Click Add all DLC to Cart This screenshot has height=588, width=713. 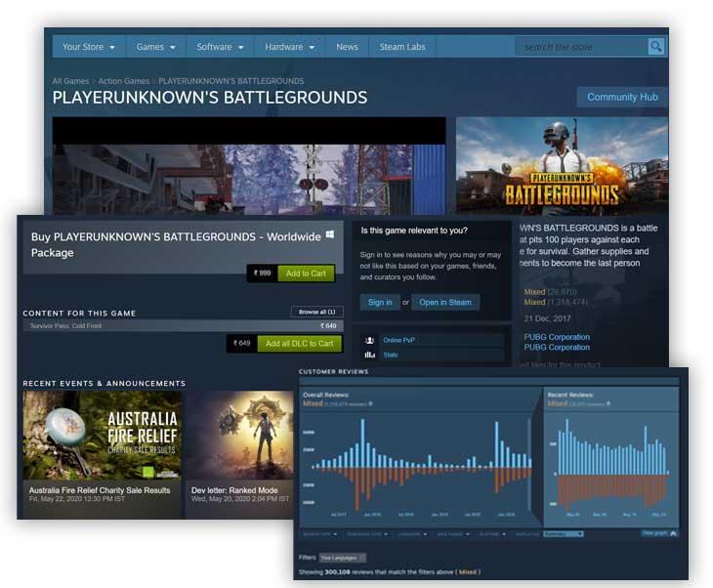click(x=299, y=344)
